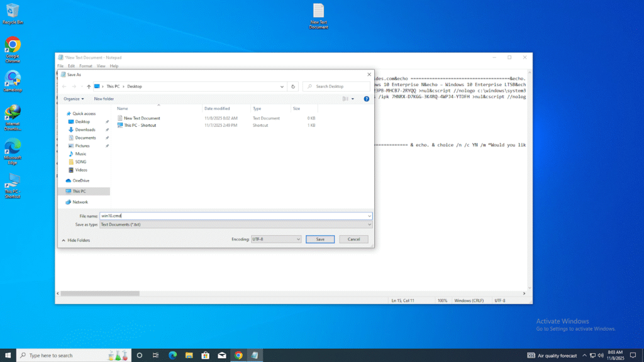The height and width of the screenshot is (362, 644).
Task: Sort files by Date modified column
Action: (x=217, y=109)
